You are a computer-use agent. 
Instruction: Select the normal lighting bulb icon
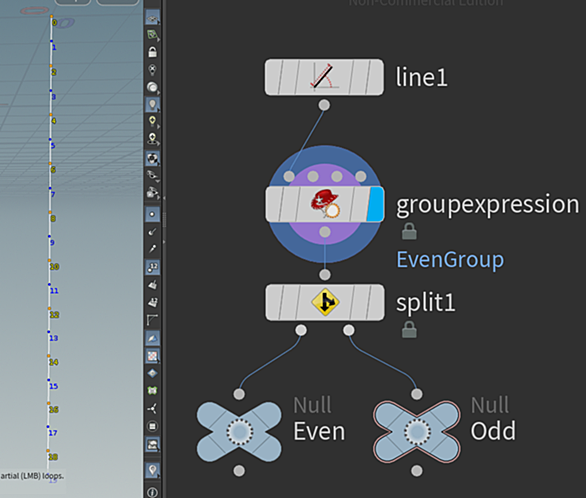click(152, 105)
